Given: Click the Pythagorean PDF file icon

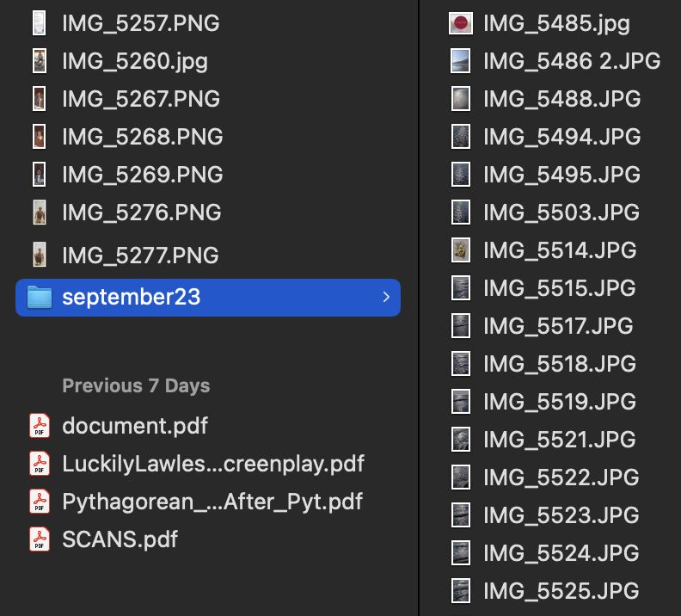Looking at the screenshot, I should 40,502.
